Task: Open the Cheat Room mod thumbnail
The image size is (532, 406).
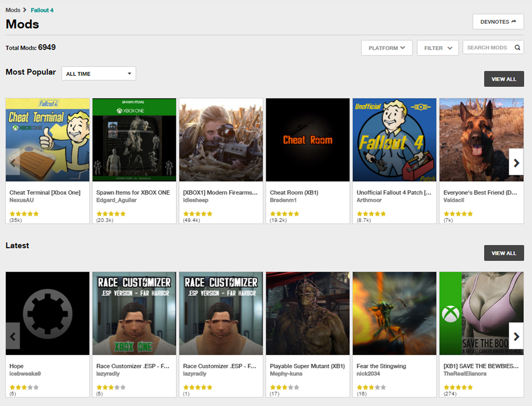Action: tap(308, 140)
